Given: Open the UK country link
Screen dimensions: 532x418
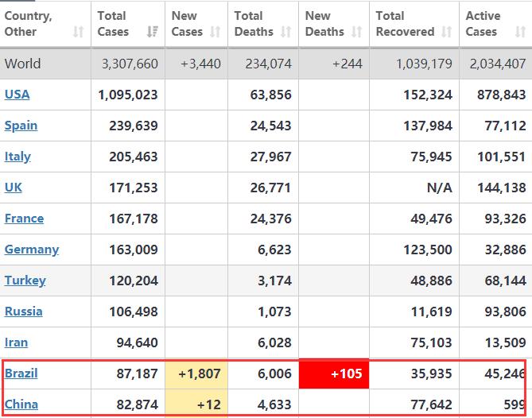Looking at the screenshot, I should tap(14, 188).
